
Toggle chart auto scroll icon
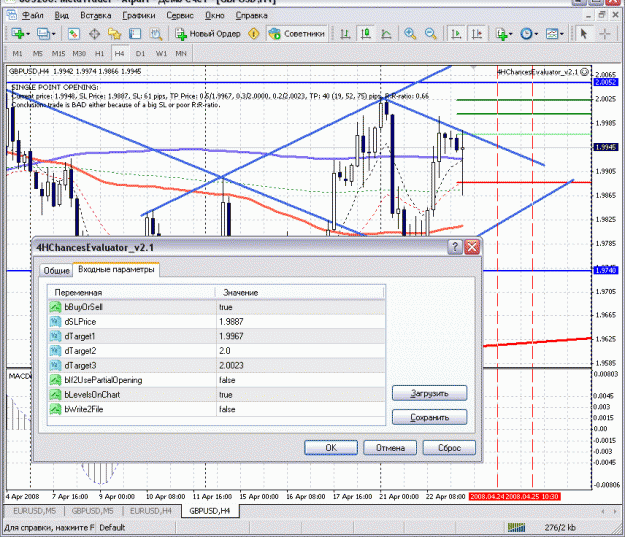(x=456, y=34)
